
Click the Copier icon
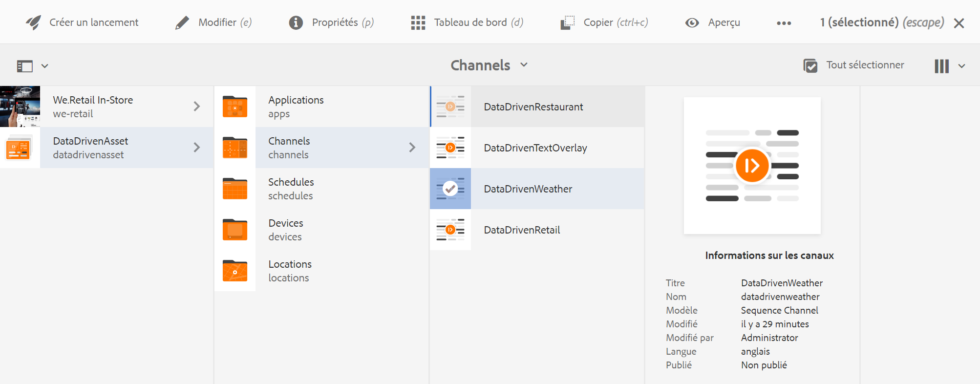tap(567, 22)
